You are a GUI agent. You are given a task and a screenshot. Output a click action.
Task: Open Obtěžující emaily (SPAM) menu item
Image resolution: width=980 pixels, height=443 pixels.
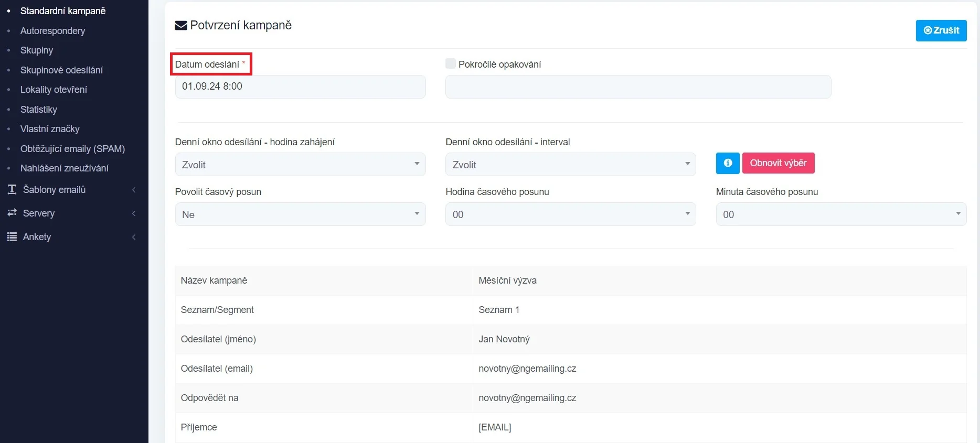[x=72, y=149]
